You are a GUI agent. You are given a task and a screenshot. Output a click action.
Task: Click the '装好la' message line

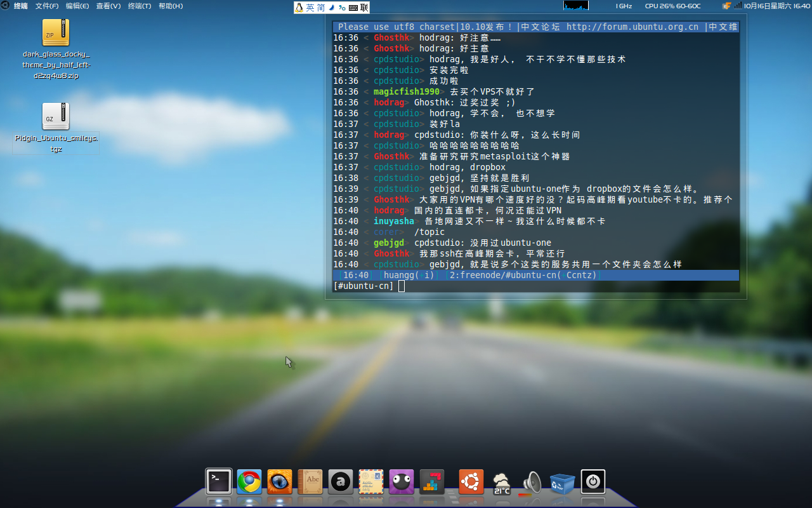click(x=445, y=124)
